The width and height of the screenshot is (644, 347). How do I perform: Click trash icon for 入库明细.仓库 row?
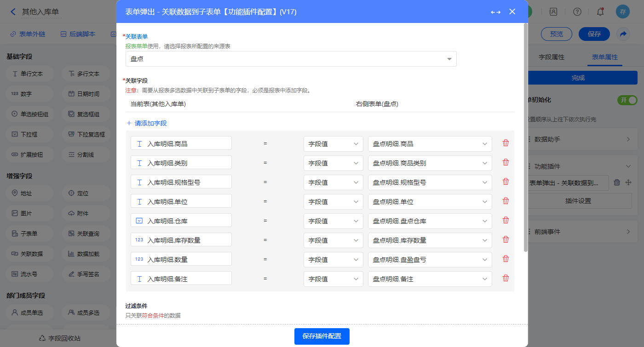(x=506, y=220)
